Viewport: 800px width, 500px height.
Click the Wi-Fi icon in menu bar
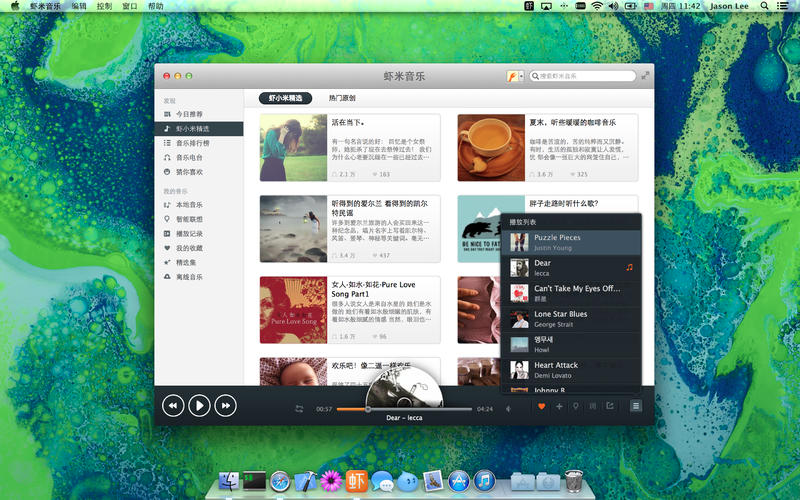click(596, 6)
